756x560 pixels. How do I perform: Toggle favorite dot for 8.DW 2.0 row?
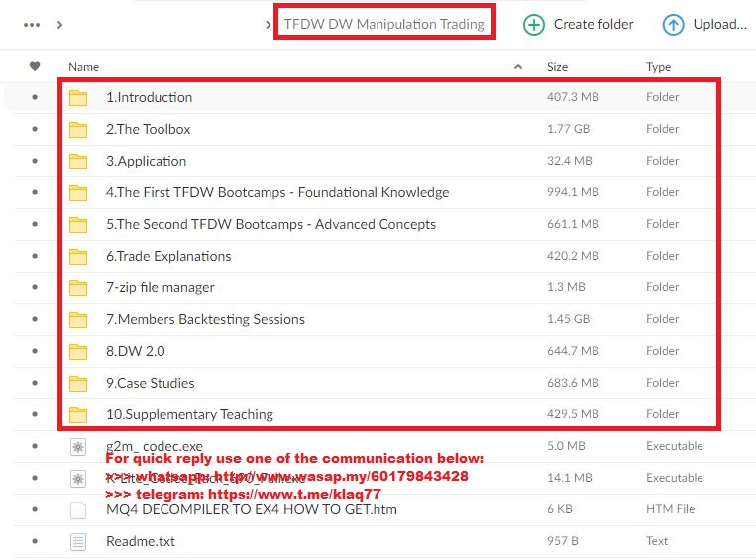35,351
